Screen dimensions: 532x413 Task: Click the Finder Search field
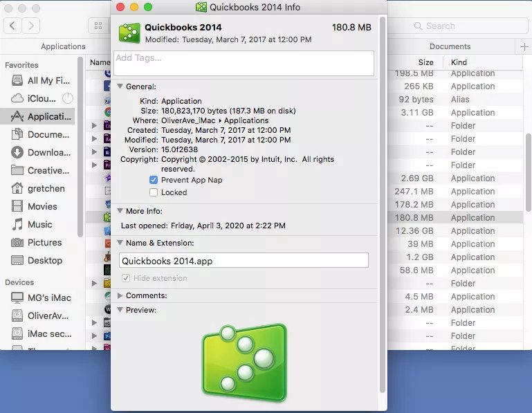pos(458,26)
